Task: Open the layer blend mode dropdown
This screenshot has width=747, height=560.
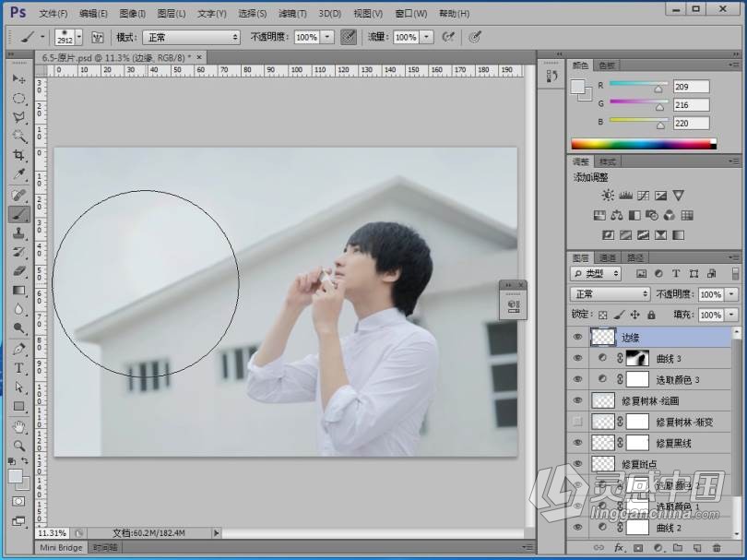Action: [610, 294]
